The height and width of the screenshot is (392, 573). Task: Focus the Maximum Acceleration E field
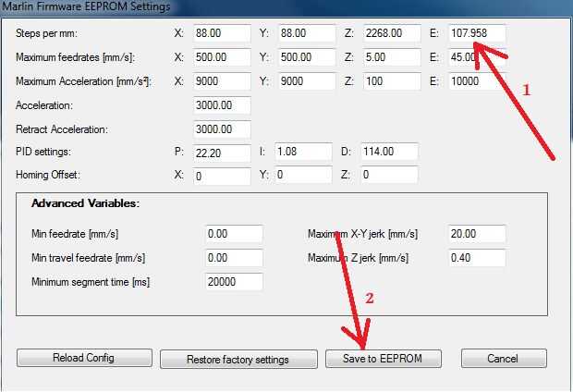click(477, 81)
